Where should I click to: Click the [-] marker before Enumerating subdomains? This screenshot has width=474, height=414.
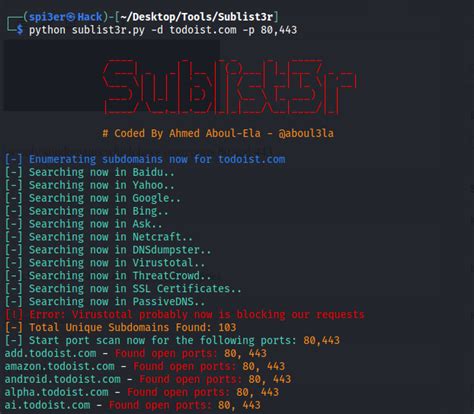point(14,159)
